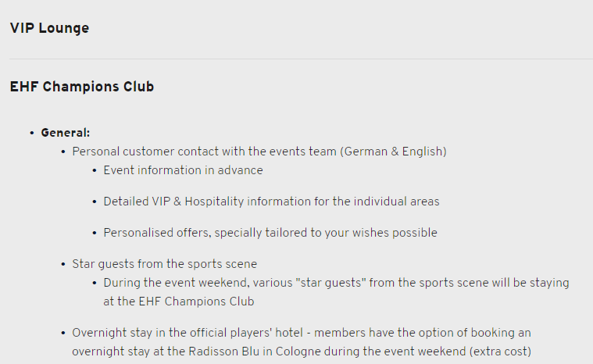
Task: Click the bullet before "Star guests from"
Action: [63, 264]
